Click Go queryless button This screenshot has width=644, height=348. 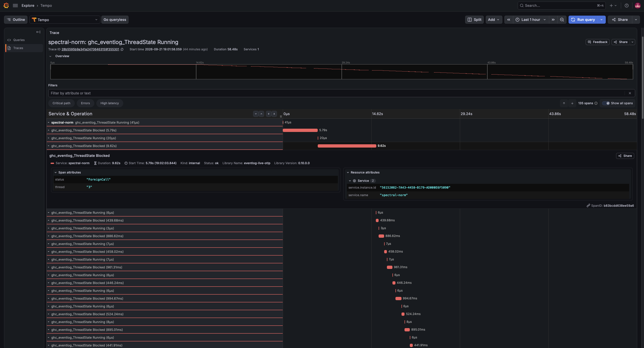pyautogui.click(x=115, y=20)
